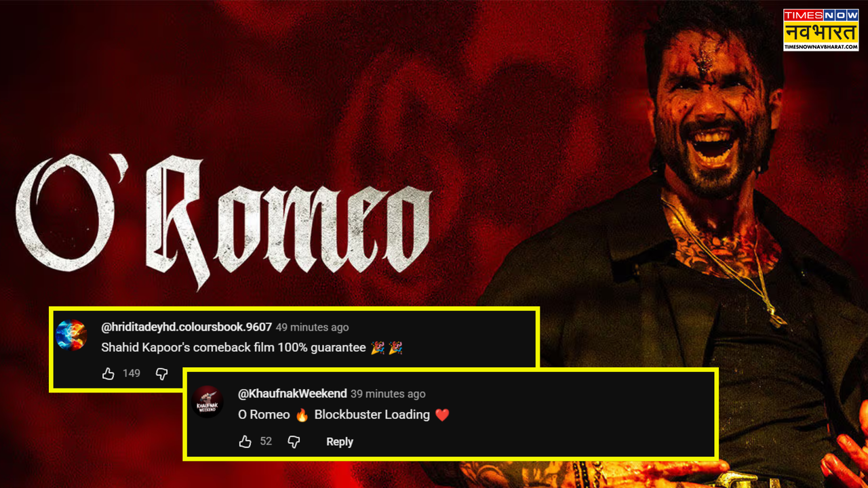Screen dimensions: 868x488
Task: Click the 149 like count
Action: (132, 373)
